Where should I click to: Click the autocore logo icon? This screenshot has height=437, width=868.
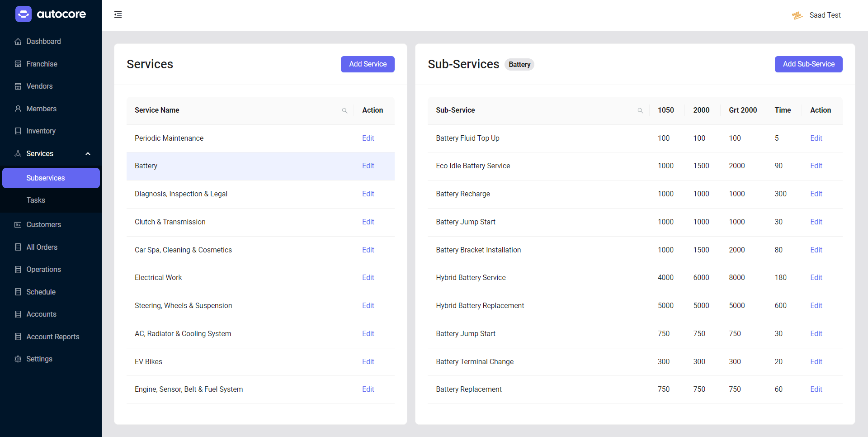point(24,14)
